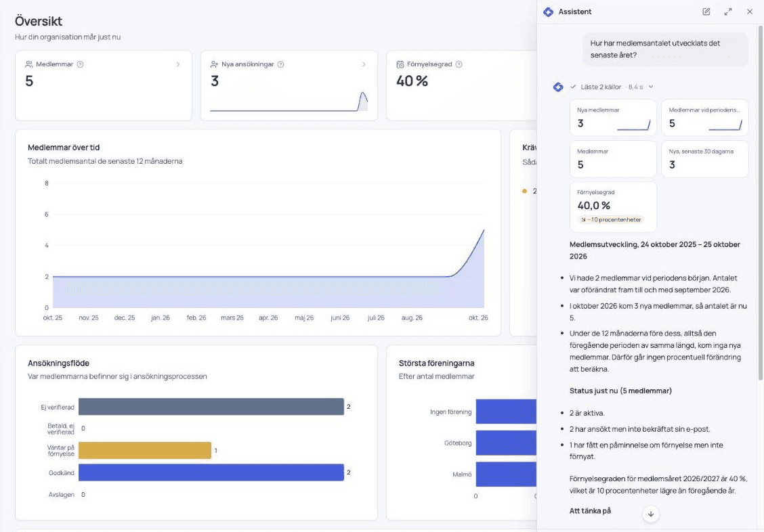
Task: Click the Nya ansökningar sparkline chart
Action: click(x=289, y=102)
